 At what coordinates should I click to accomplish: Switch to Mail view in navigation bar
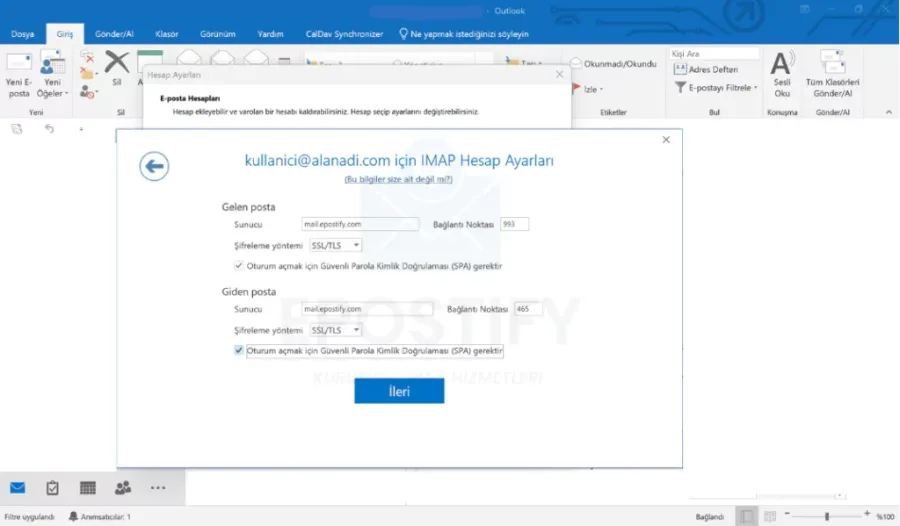point(18,488)
